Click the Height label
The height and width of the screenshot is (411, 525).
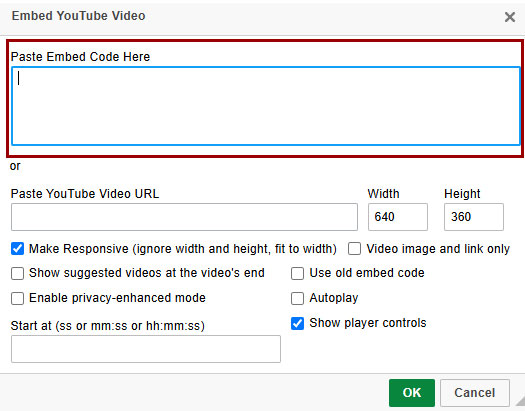coord(462,194)
